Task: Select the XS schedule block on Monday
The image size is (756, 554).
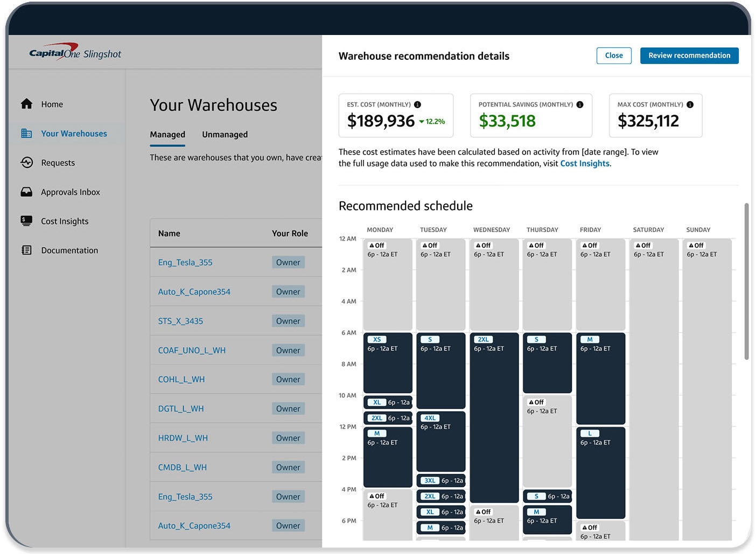Action: coord(376,339)
